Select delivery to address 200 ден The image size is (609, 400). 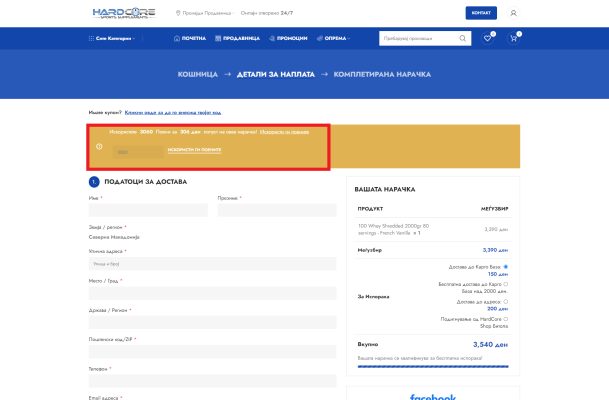click(x=506, y=301)
